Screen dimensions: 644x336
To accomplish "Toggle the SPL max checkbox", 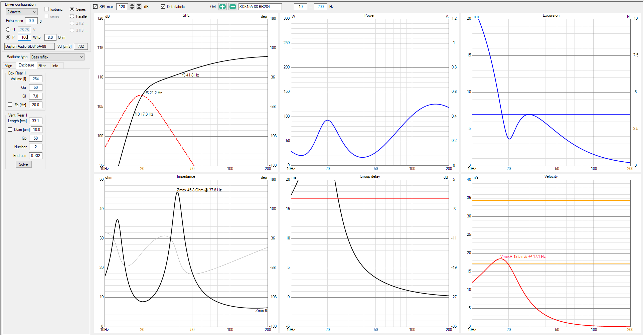I will [x=96, y=7].
